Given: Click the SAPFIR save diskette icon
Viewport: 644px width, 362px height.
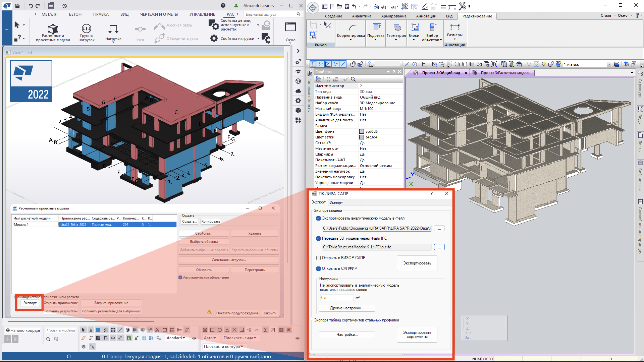Looking at the screenshot, I should point(347,6).
